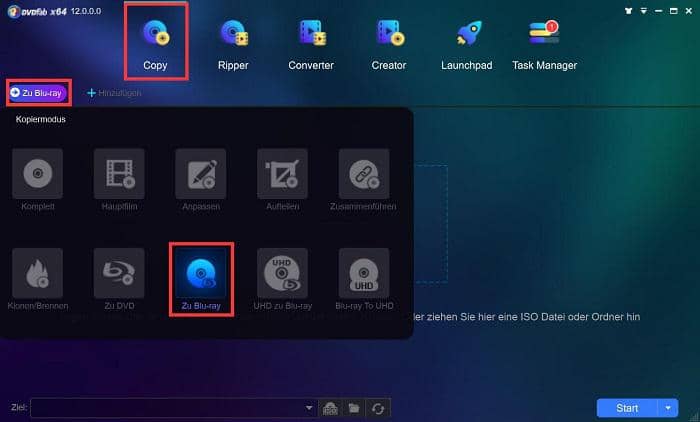The height and width of the screenshot is (422, 700).
Task: Click the Kopiermodus heading text
Action: (41, 119)
